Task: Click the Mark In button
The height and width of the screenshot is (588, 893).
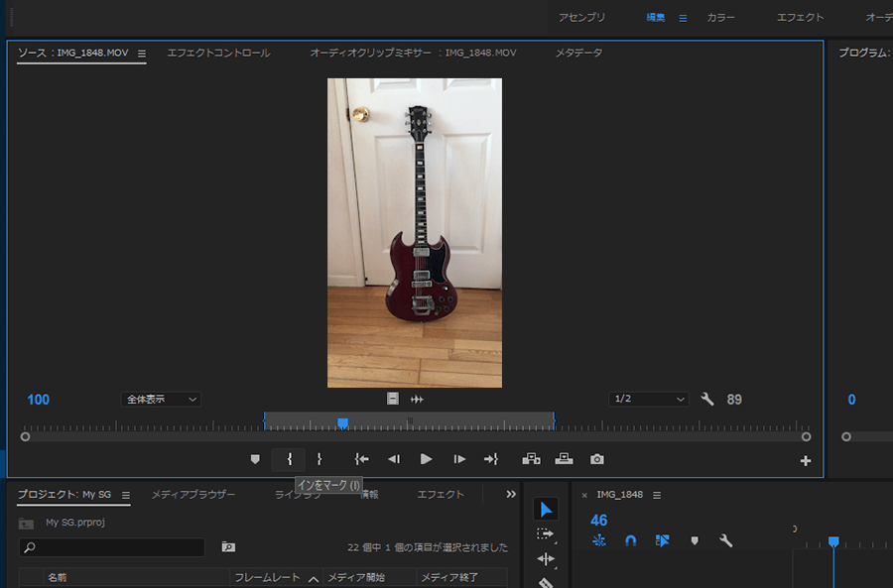Action: [x=290, y=459]
